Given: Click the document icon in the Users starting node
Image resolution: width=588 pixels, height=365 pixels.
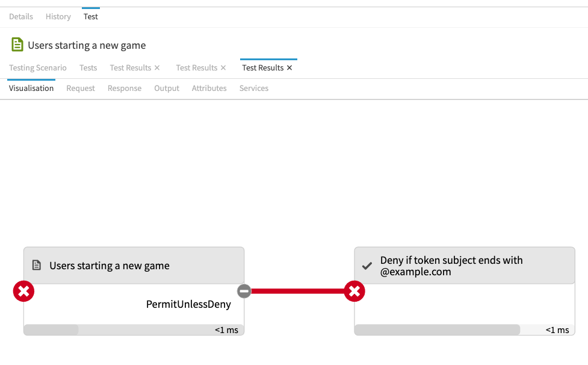Looking at the screenshot, I should tap(37, 266).
